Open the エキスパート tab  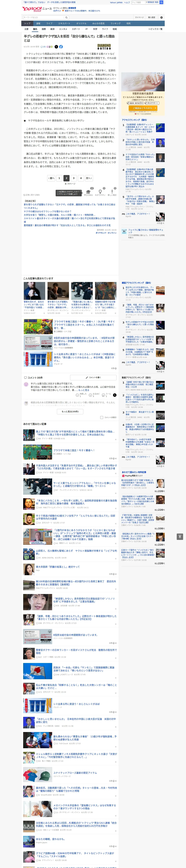tap(64, 24)
